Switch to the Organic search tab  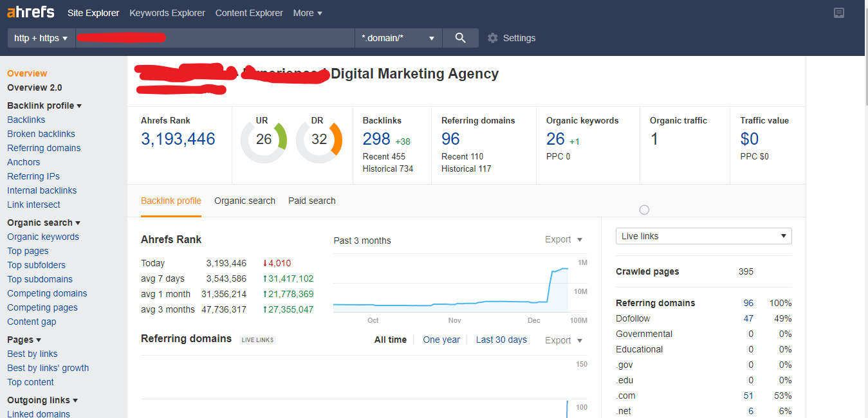(245, 201)
